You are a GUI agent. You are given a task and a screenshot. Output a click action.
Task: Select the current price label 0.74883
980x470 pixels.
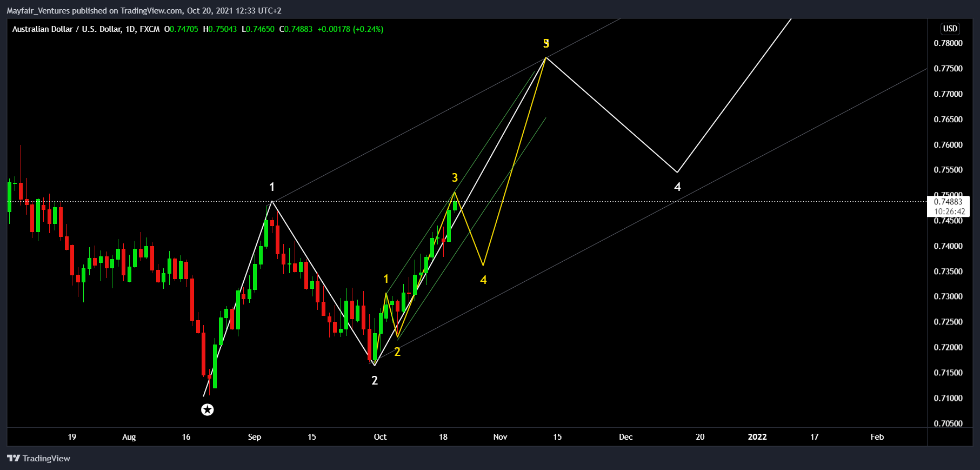pyautogui.click(x=949, y=202)
